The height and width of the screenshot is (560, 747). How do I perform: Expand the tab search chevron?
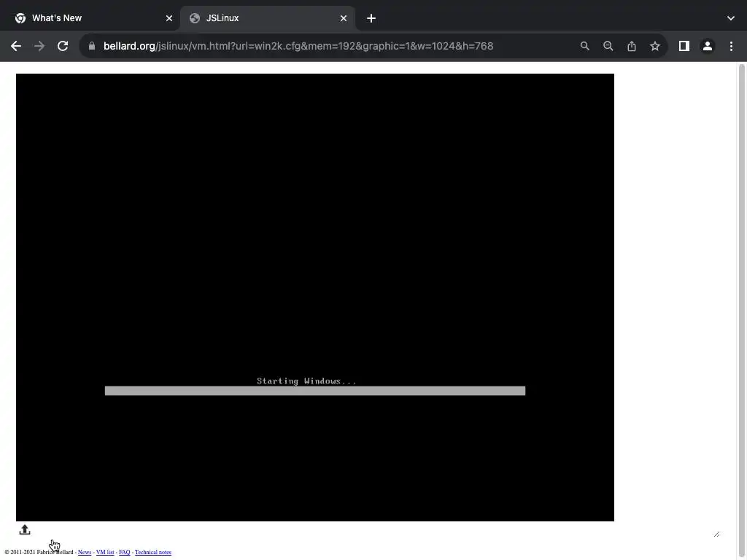731,18
